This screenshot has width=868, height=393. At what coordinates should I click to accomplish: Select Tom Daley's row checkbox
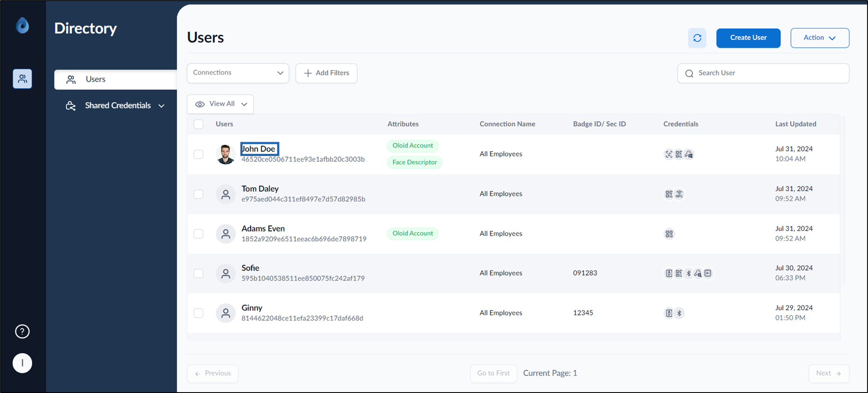point(198,194)
